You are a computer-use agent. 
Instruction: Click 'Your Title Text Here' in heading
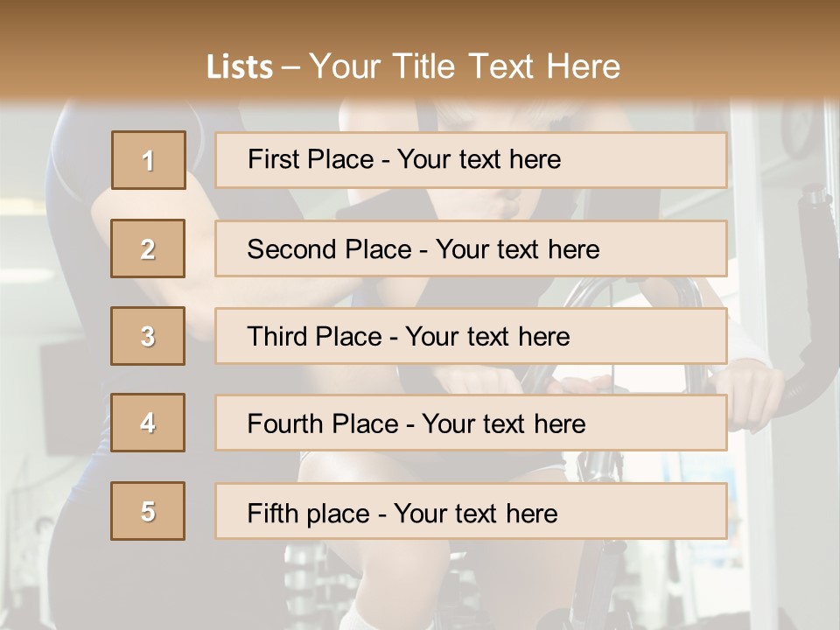pos(465,66)
